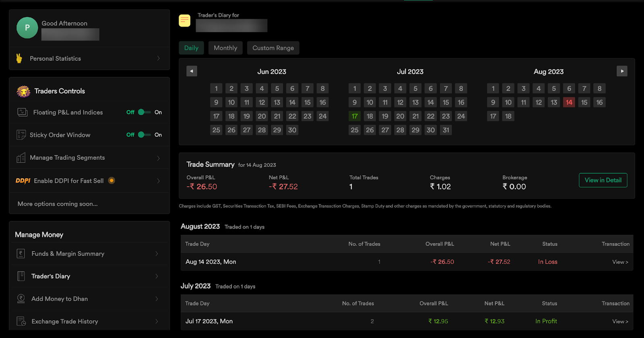Go to next months in calendar

pos(622,71)
